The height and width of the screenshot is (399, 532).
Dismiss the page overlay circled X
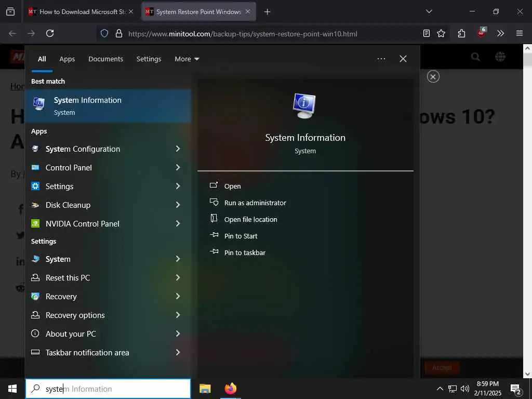(433, 76)
